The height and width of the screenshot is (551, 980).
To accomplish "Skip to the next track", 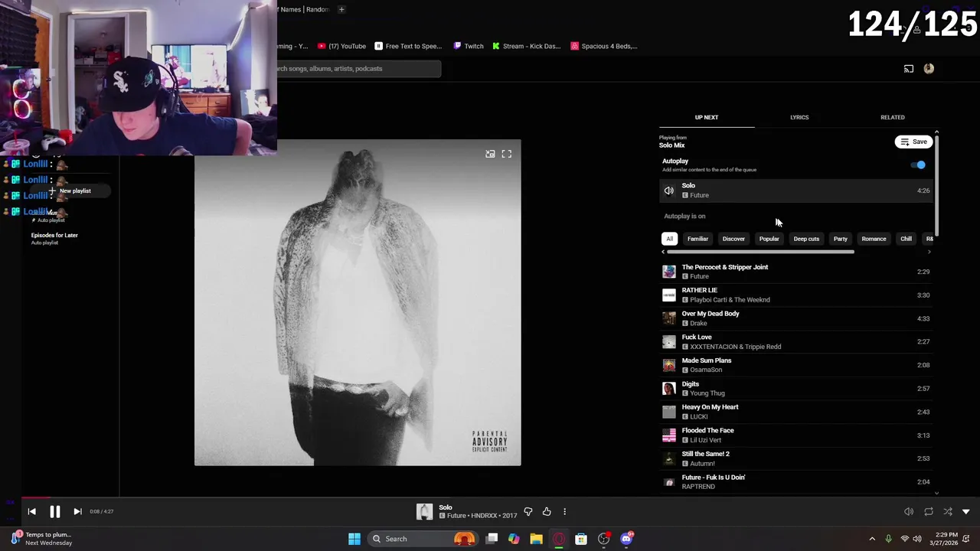I will pos(77,511).
